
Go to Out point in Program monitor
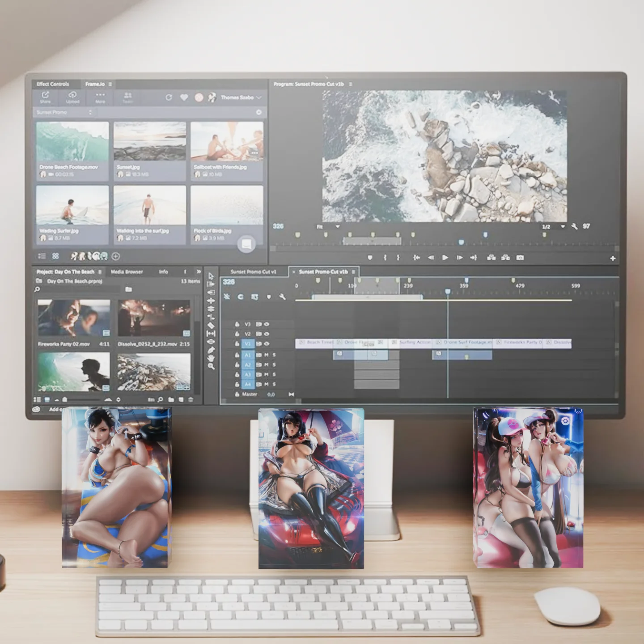pos(474,258)
